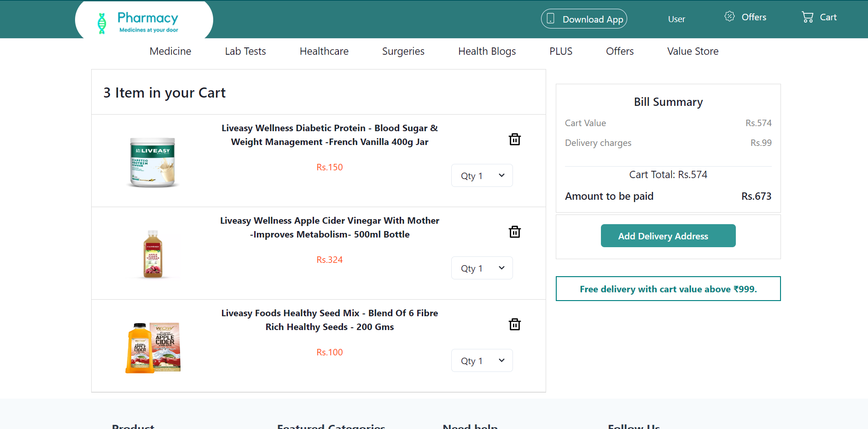Open the Lab Tests section
This screenshot has height=429, width=868.
(x=245, y=51)
